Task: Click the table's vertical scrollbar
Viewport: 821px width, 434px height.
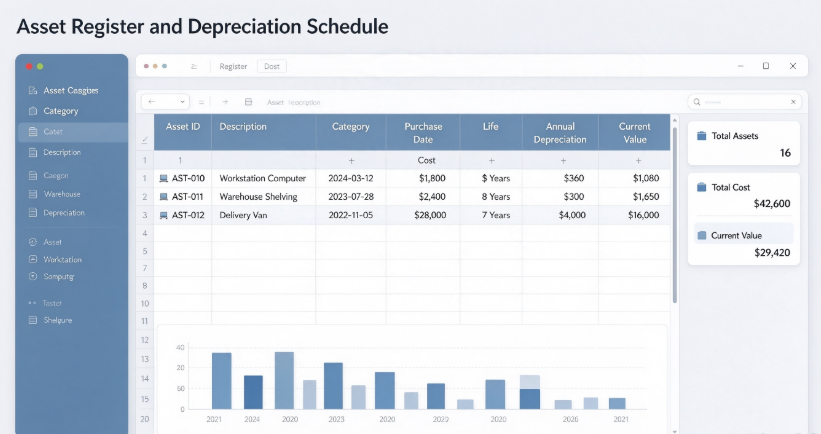Action: point(674,215)
